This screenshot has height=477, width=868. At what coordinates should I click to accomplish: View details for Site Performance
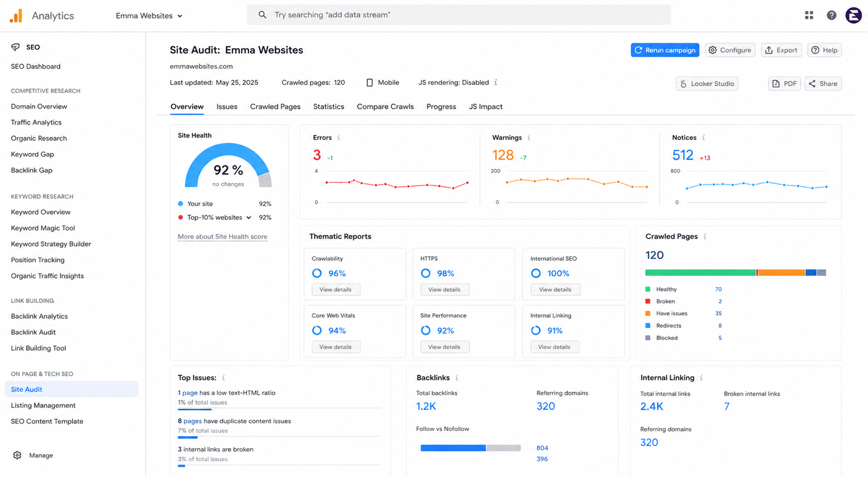pos(445,347)
